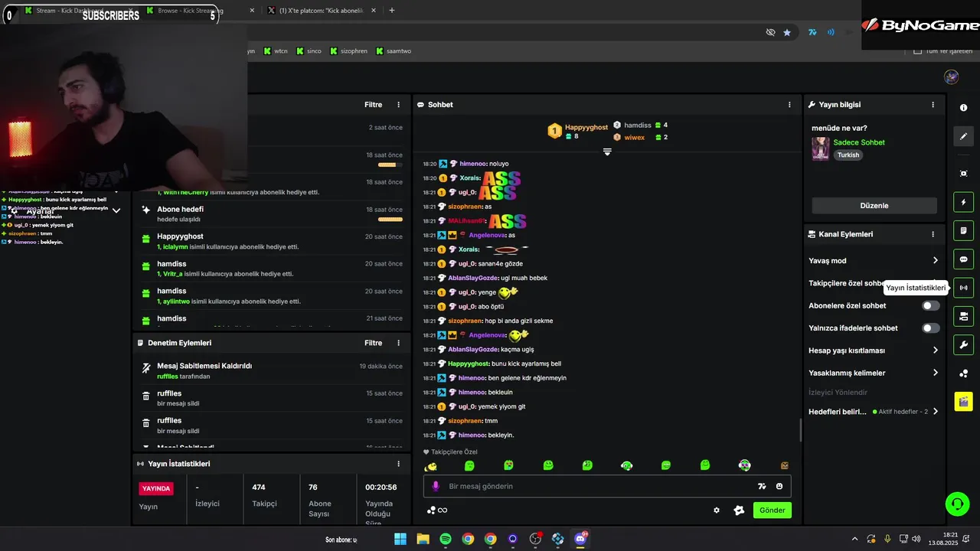Expand Hesap yaşı kısıtlaması arrow

pos(935,350)
